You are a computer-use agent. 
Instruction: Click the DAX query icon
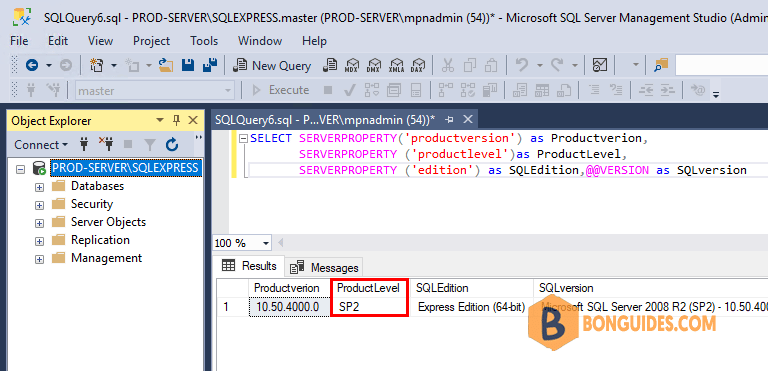pos(418,66)
